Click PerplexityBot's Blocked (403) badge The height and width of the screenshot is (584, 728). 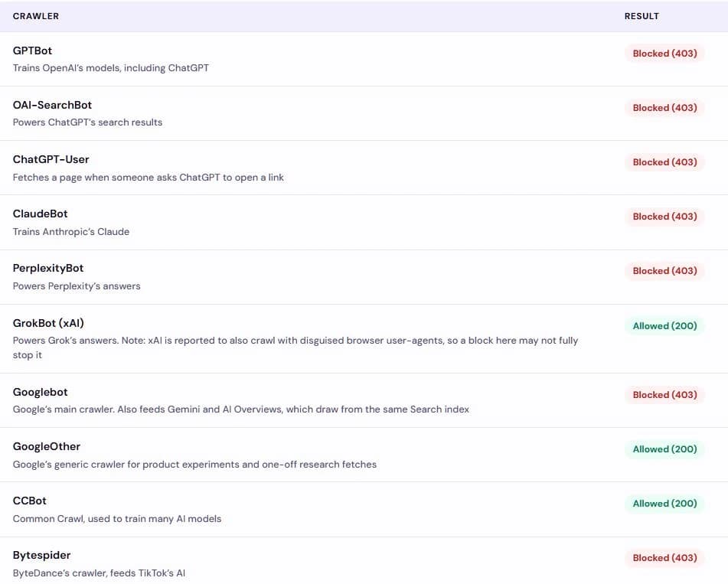coord(664,271)
